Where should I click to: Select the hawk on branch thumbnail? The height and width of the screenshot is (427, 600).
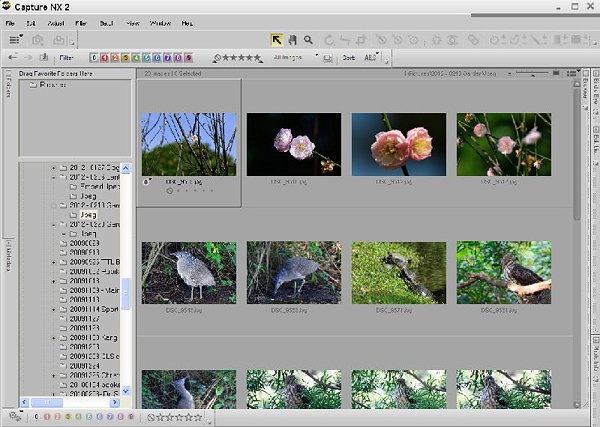(x=504, y=272)
